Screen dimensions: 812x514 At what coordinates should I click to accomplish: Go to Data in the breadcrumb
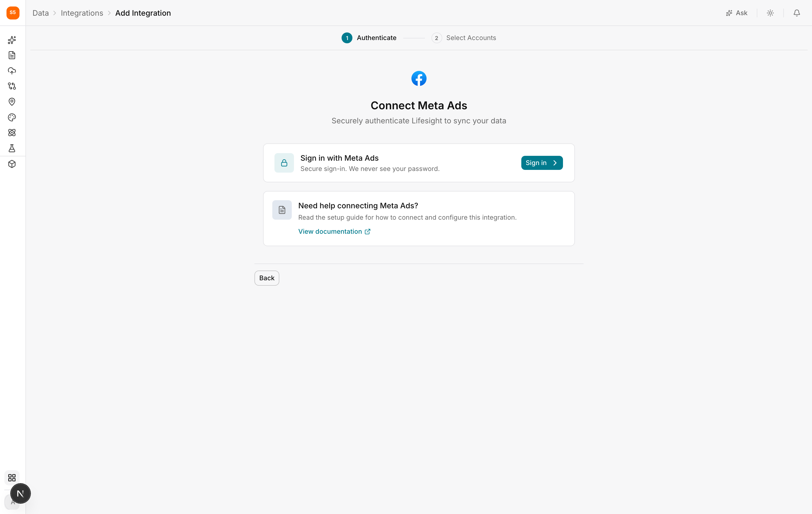[x=41, y=13]
